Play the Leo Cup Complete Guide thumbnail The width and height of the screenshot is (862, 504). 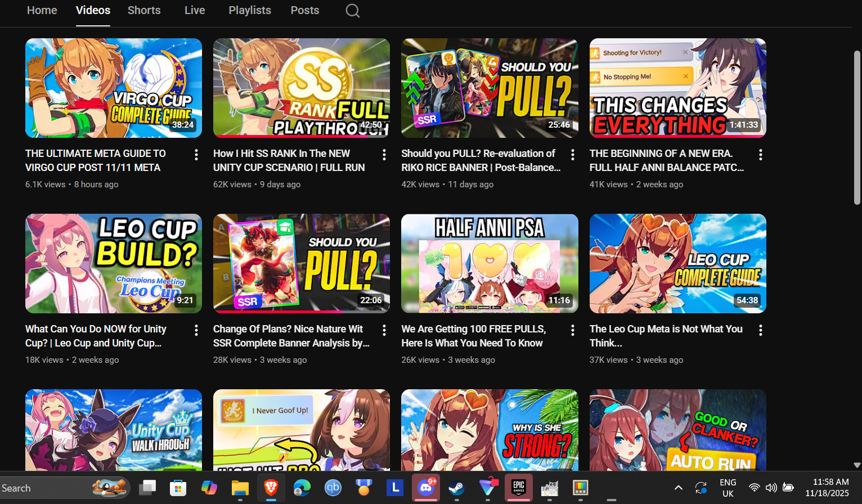678,263
